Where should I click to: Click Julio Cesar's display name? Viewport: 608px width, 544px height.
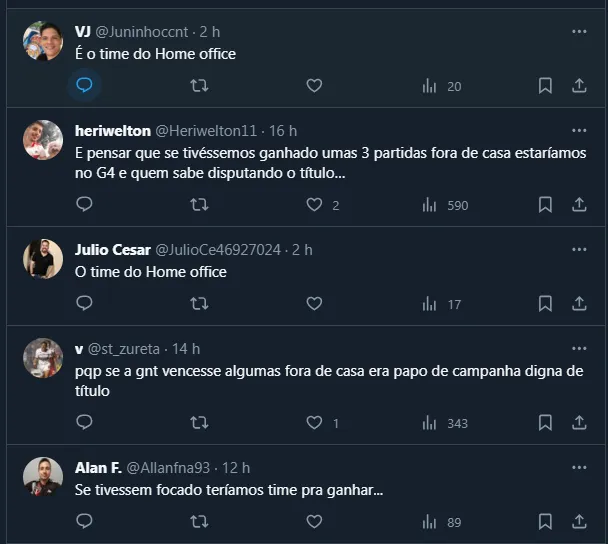(112, 249)
